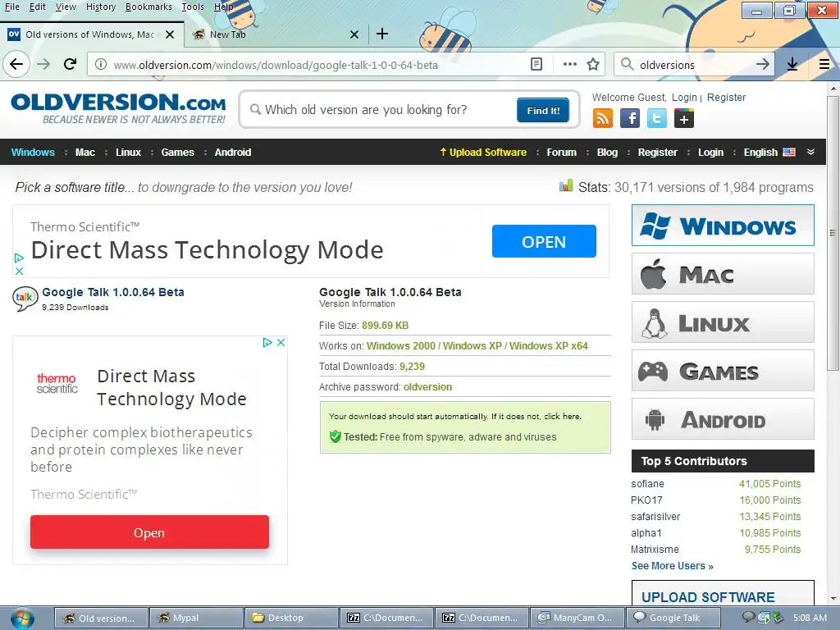Close the left Thermo Scientific ad

[x=281, y=342]
